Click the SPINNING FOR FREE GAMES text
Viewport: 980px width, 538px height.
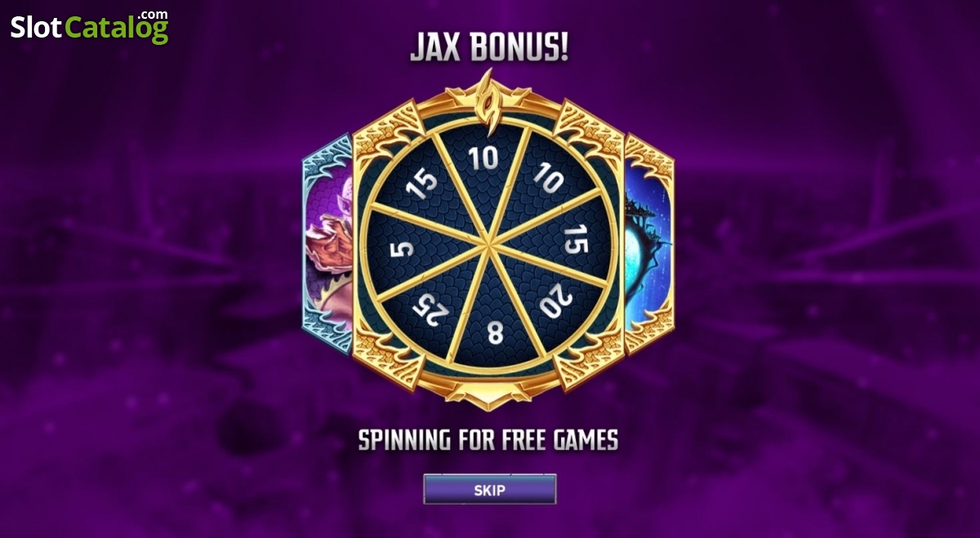tap(488, 441)
